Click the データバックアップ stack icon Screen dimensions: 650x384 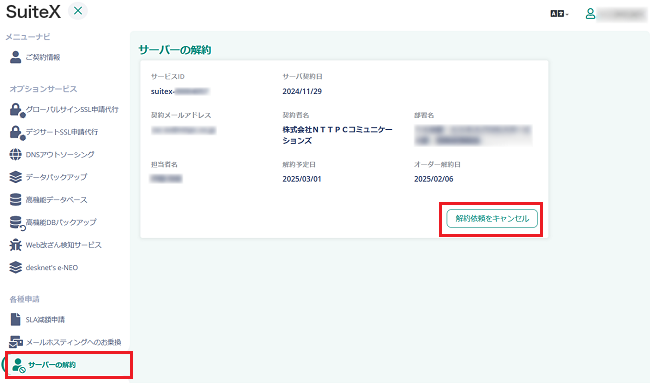[15, 177]
